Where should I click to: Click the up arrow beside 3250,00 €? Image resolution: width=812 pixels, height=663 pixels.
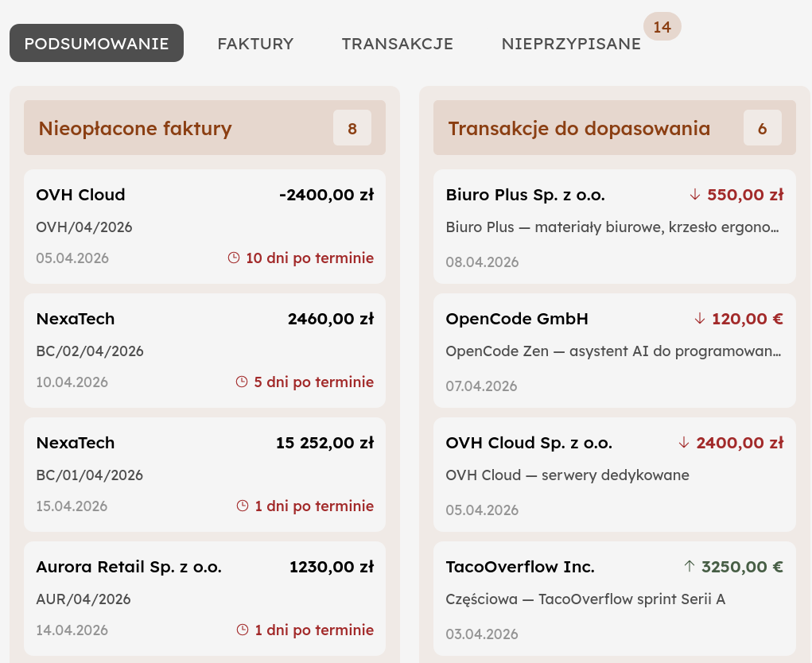pos(689,567)
